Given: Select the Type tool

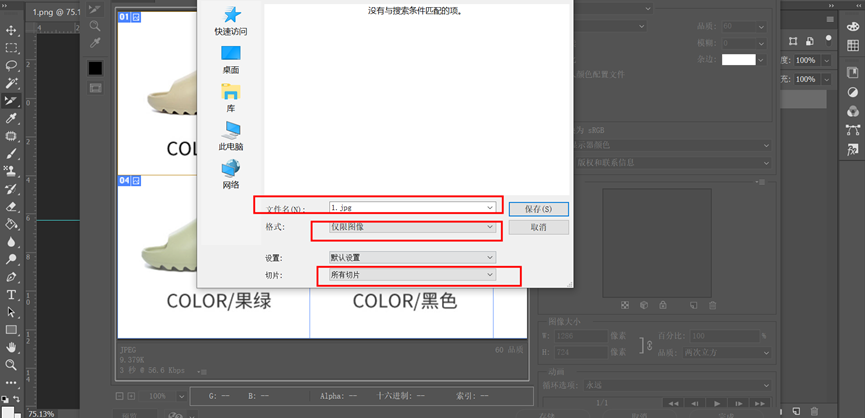Looking at the screenshot, I should pos(11,295).
